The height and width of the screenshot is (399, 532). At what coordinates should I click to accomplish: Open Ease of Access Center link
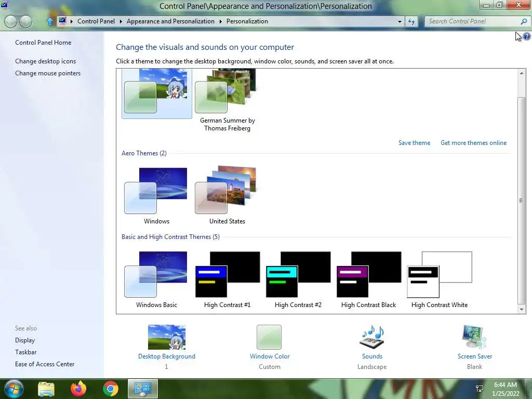pos(45,364)
